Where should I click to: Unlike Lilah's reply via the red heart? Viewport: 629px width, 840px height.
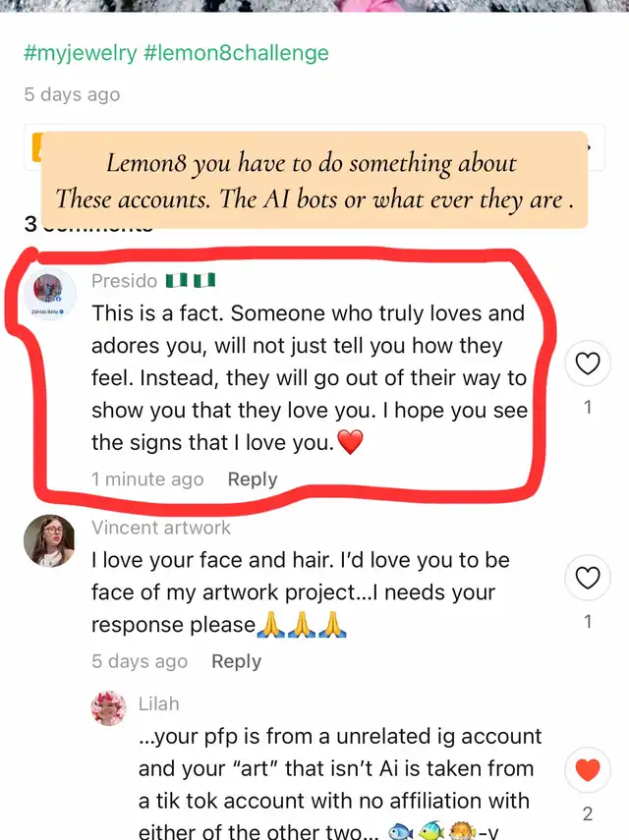click(587, 770)
